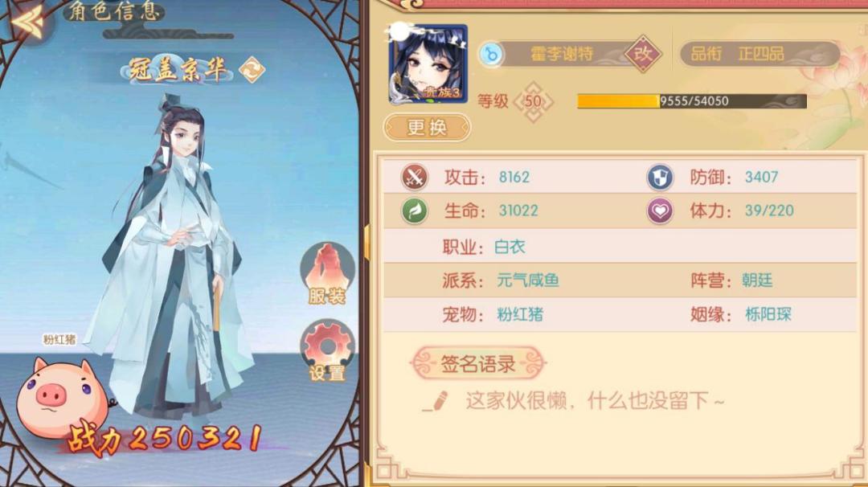Click the blue male gender symbol icon

[x=491, y=54]
